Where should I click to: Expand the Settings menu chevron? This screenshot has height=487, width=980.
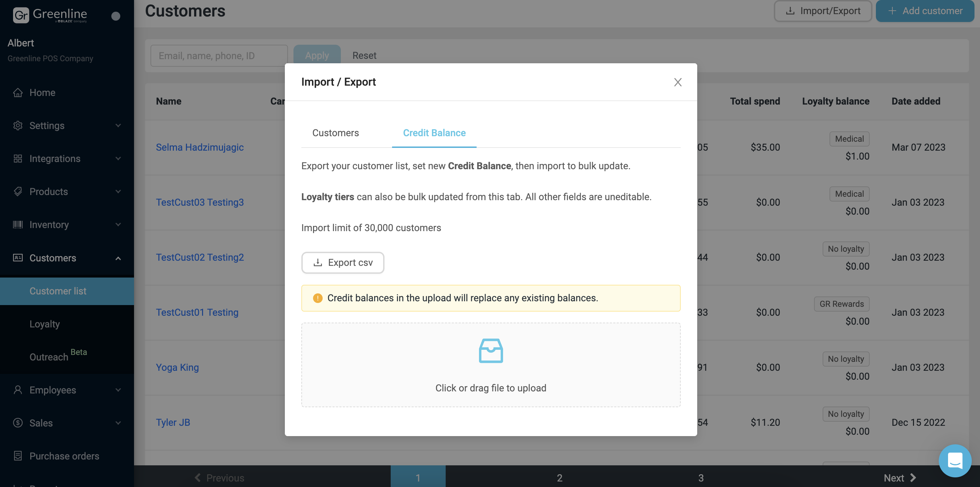pos(118,126)
